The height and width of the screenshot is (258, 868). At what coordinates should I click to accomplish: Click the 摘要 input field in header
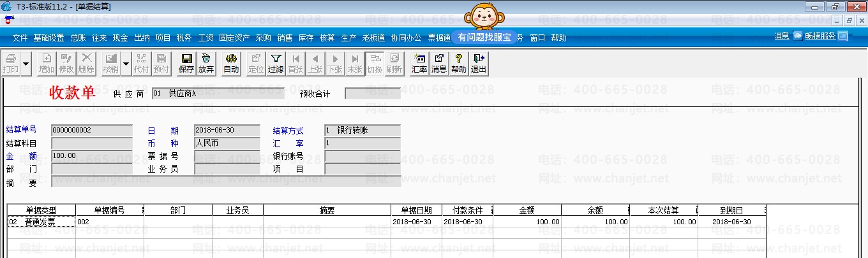pos(226,182)
